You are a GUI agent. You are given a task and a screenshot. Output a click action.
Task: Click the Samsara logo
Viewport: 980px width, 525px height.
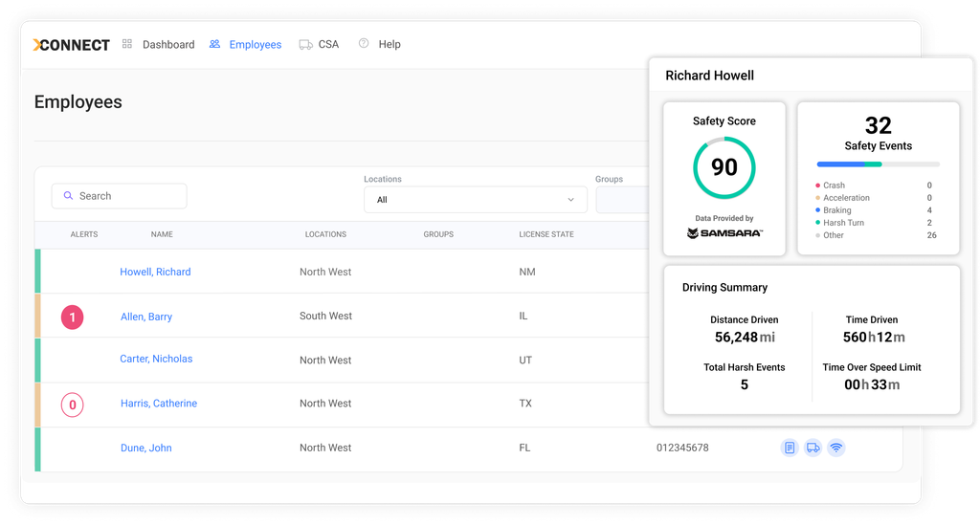[724, 232]
